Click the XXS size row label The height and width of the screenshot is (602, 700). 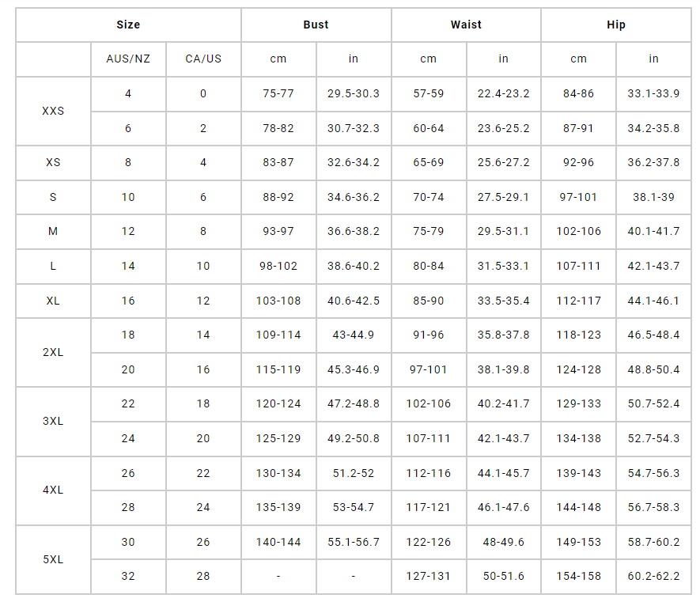(53, 111)
